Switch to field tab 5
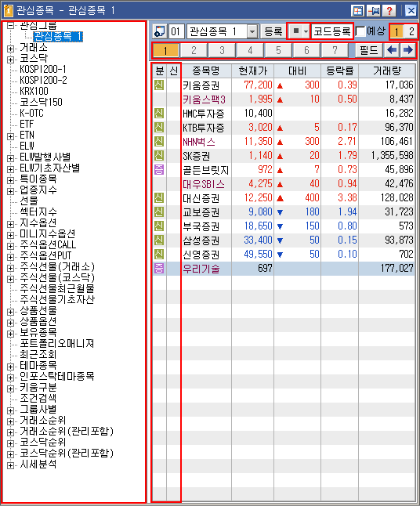 point(279,50)
